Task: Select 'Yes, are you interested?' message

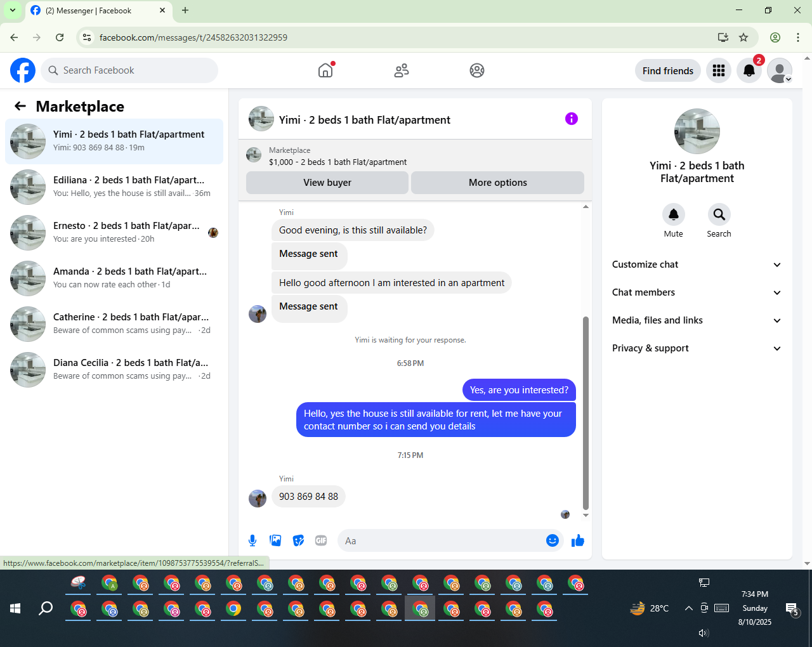Action: pyautogui.click(x=519, y=390)
